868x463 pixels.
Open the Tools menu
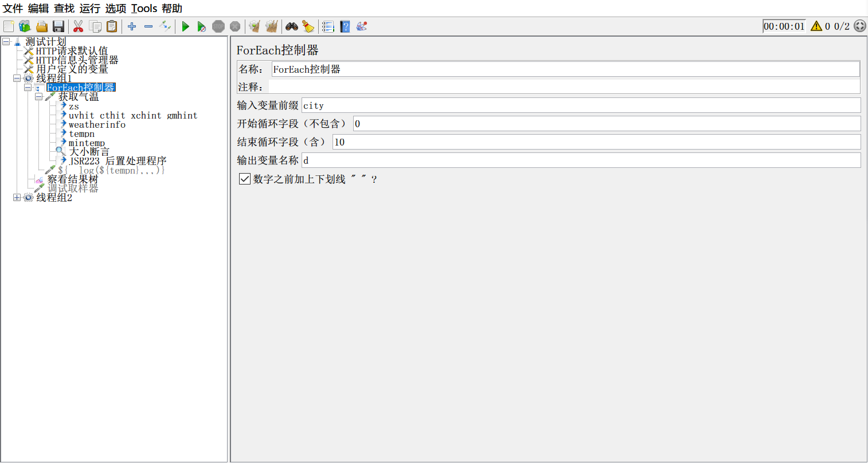pyautogui.click(x=144, y=9)
